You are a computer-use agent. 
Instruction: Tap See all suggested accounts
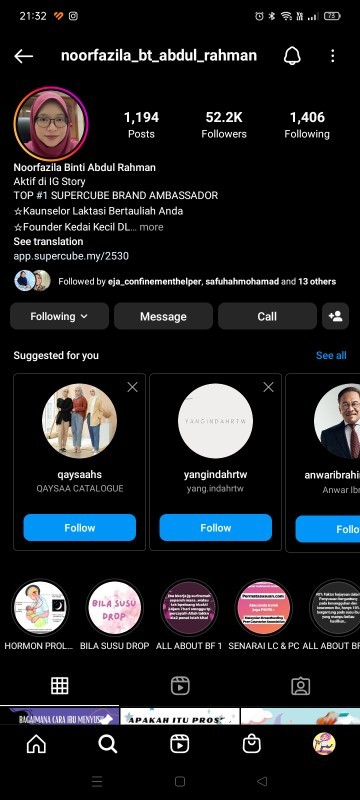coord(331,356)
